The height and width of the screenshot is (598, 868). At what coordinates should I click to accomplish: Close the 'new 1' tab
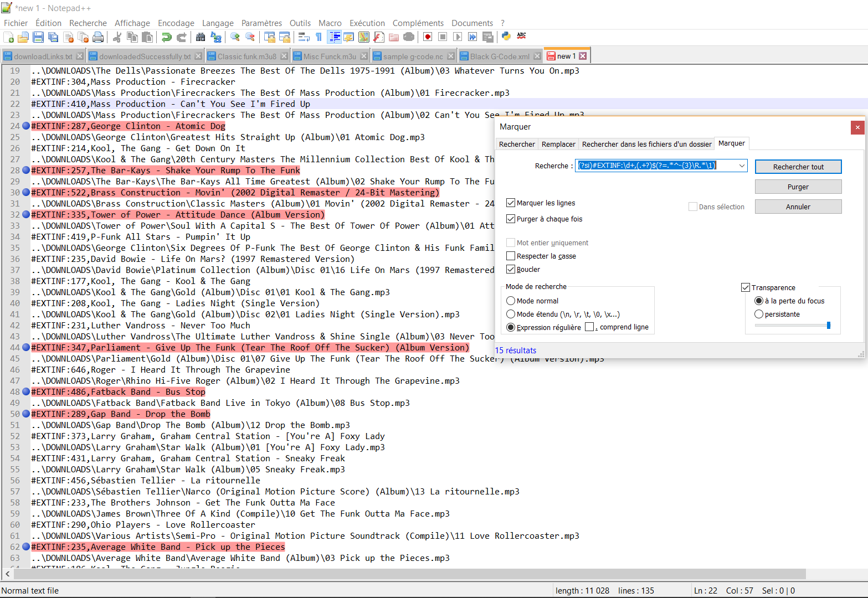click(x=583, y=56)
